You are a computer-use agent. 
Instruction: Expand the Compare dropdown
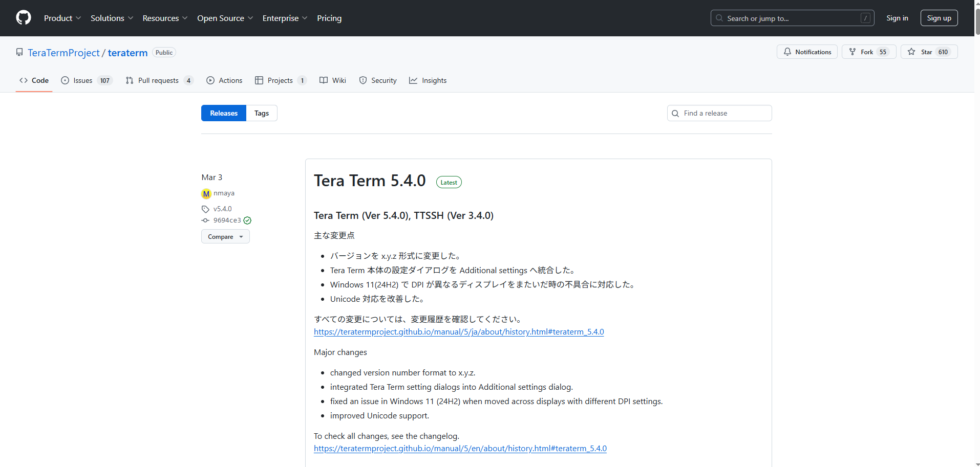225,236
